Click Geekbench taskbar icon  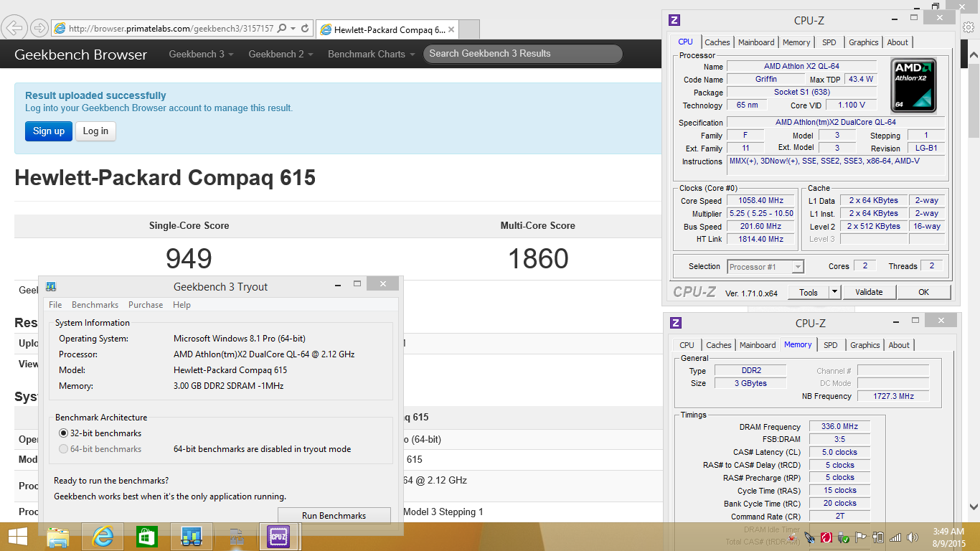coord(192,537)
